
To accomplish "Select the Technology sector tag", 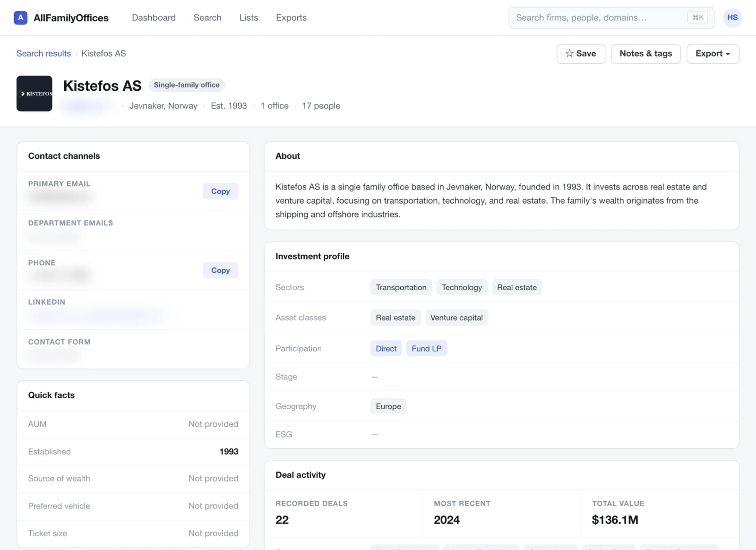I will click(462, 287).
